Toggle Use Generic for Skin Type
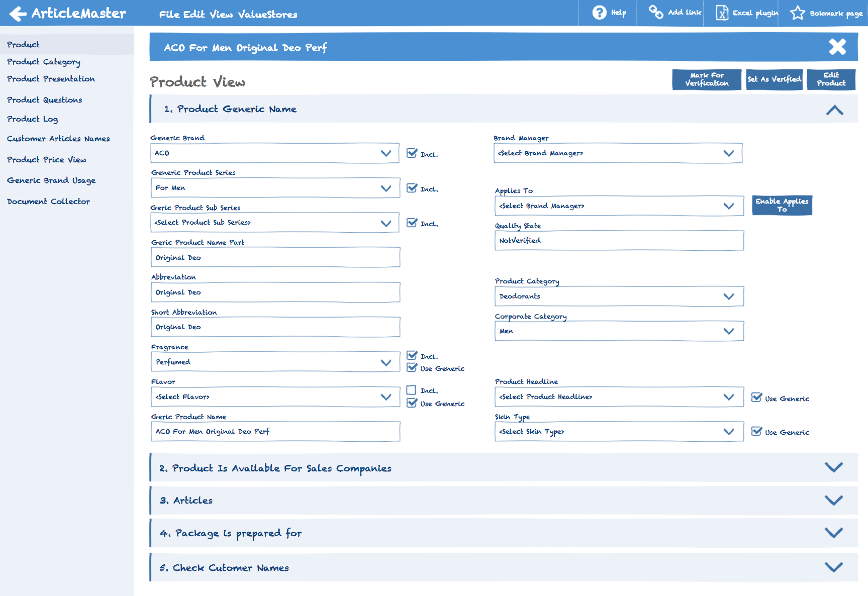 pos(756,431)
